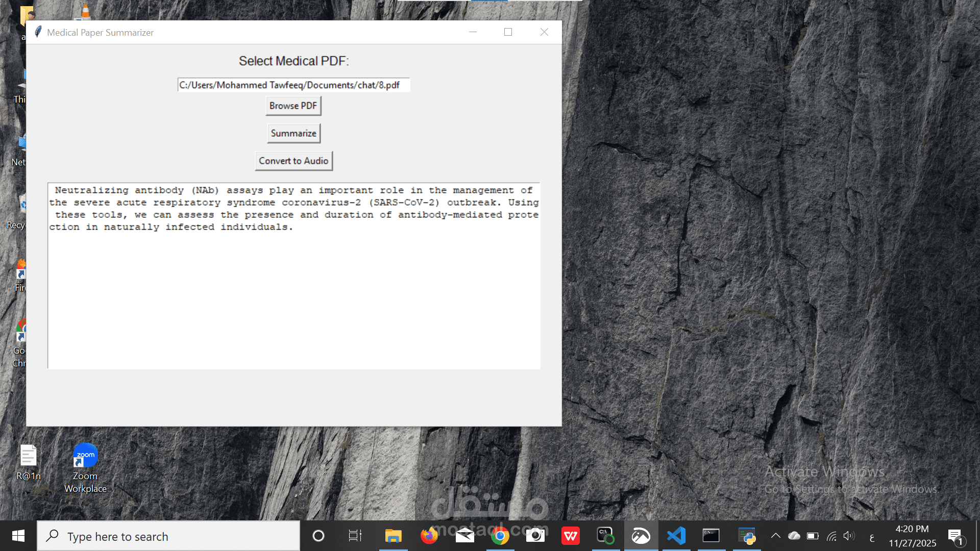The image size is (980, 551).
Task: Show hidden tray icons chevron
Action: point(775,536)
